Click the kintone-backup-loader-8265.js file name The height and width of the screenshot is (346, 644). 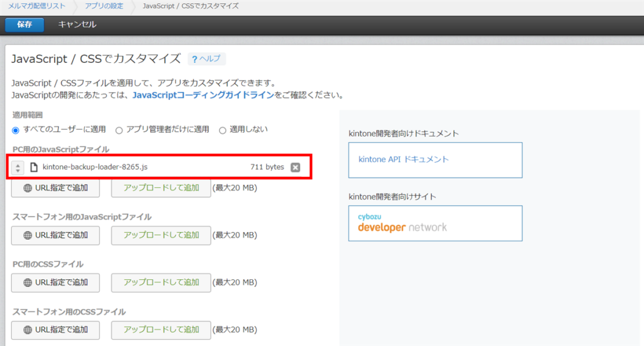point(95,167)
